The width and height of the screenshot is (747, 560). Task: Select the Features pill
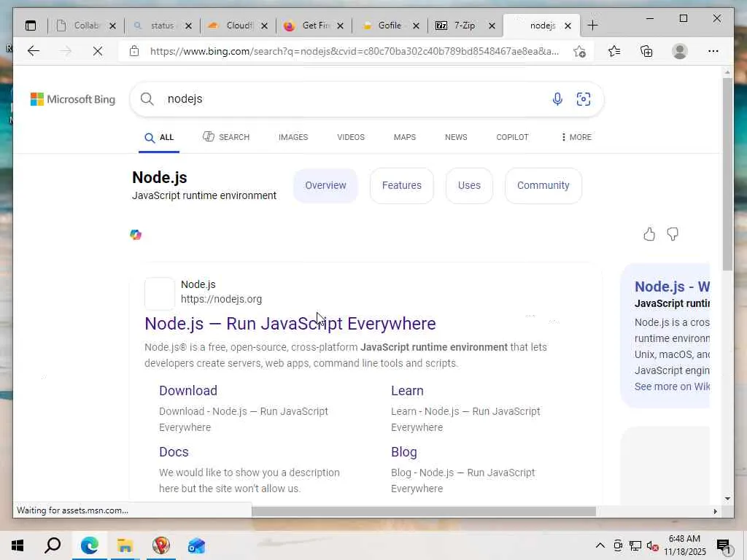point(402,186)
